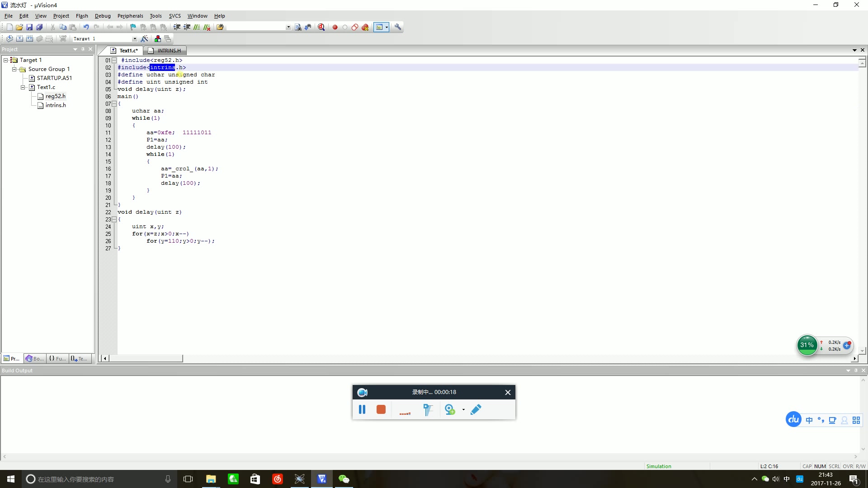Kill all breakpoints icon

365,27
